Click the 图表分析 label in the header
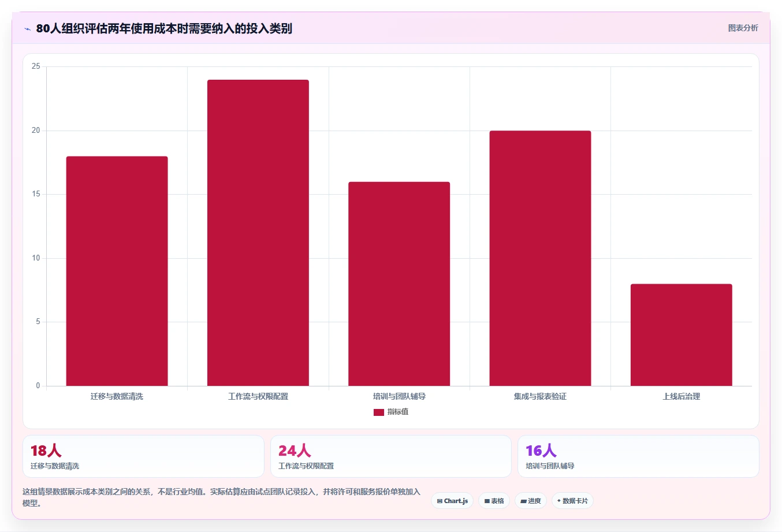782x532 pixels. (743, 28)
